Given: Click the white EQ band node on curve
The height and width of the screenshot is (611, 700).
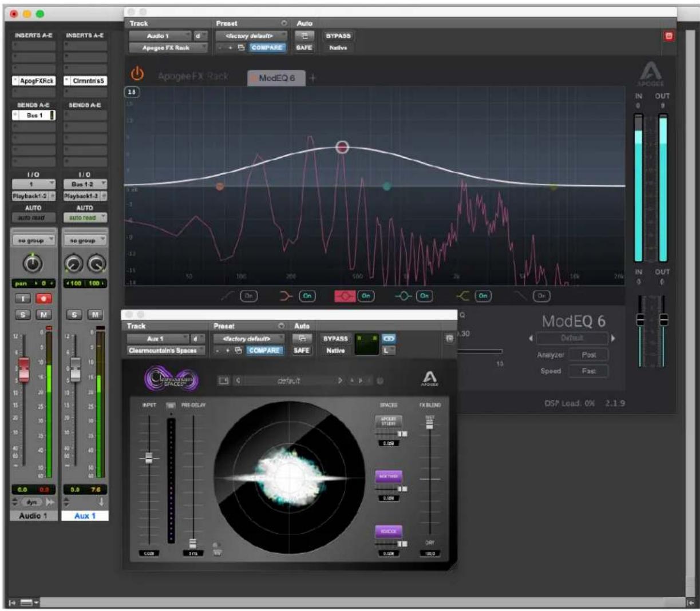Looking at the screenshot, I should (x=342, y=147).
